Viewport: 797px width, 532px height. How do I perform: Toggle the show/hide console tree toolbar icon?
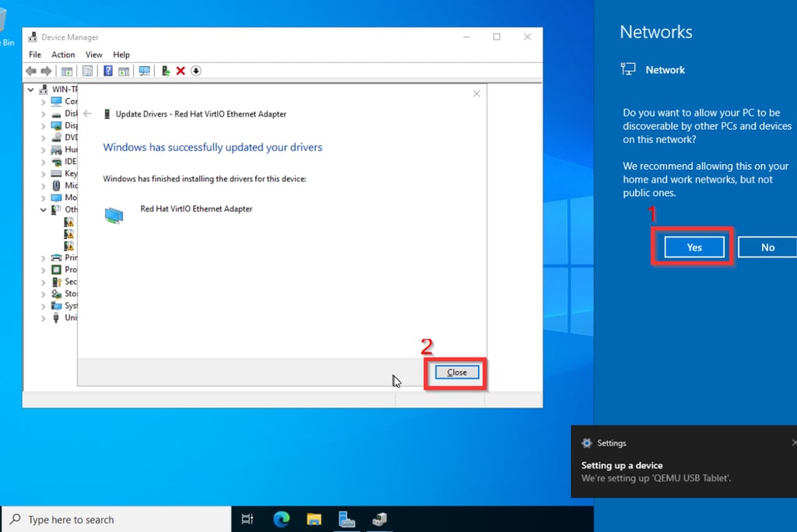click(x=67, y=71)
